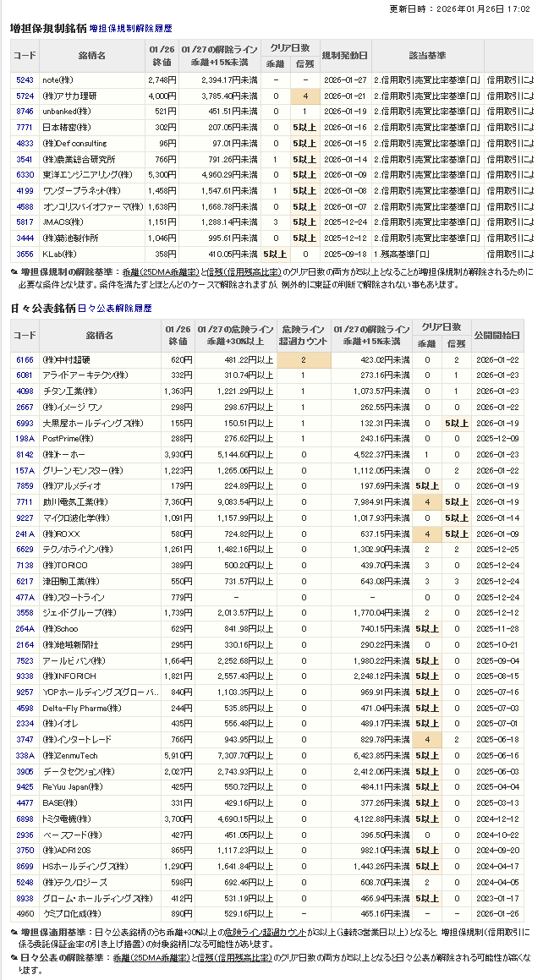Open code 7711 助川電気工業
The image size is (543, 980).
tap(25, 502)
